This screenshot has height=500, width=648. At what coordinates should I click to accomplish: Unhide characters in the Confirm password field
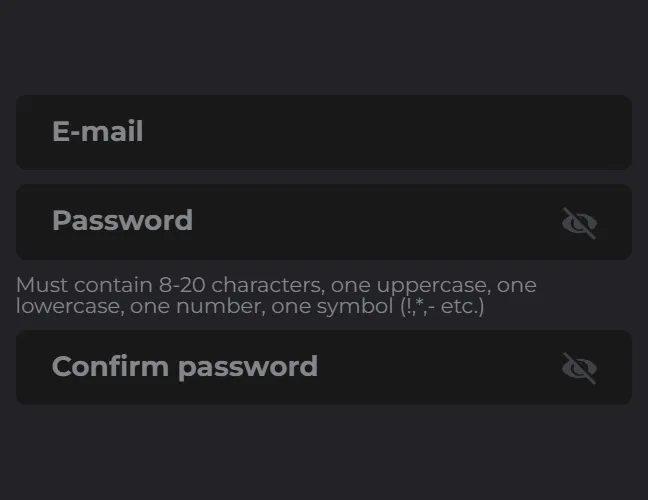point(579,368)
